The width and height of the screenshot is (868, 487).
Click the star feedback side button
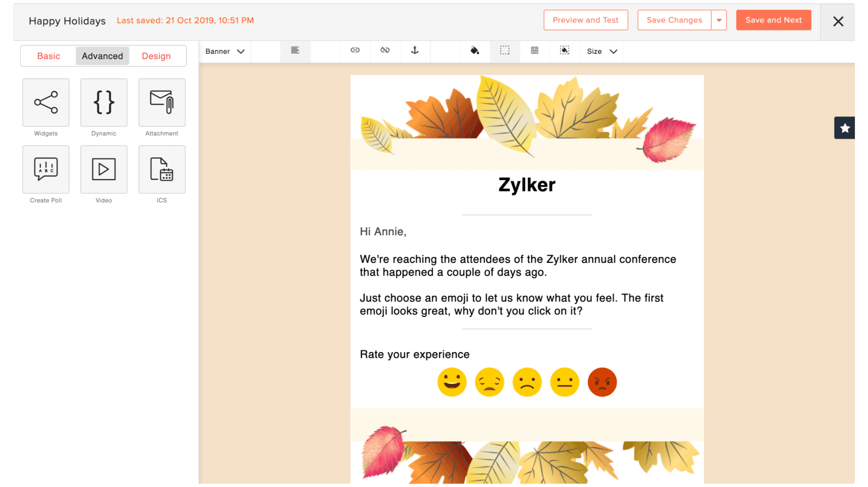tap(845, 128)
